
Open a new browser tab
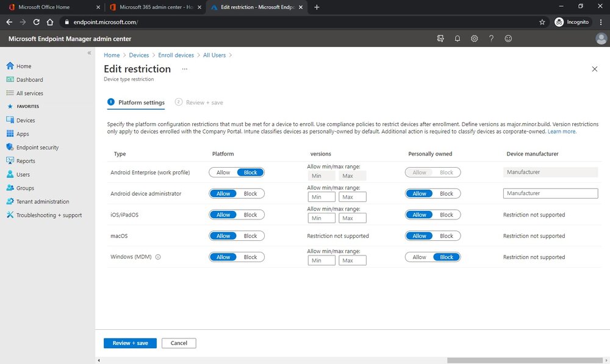pos(317,7)
